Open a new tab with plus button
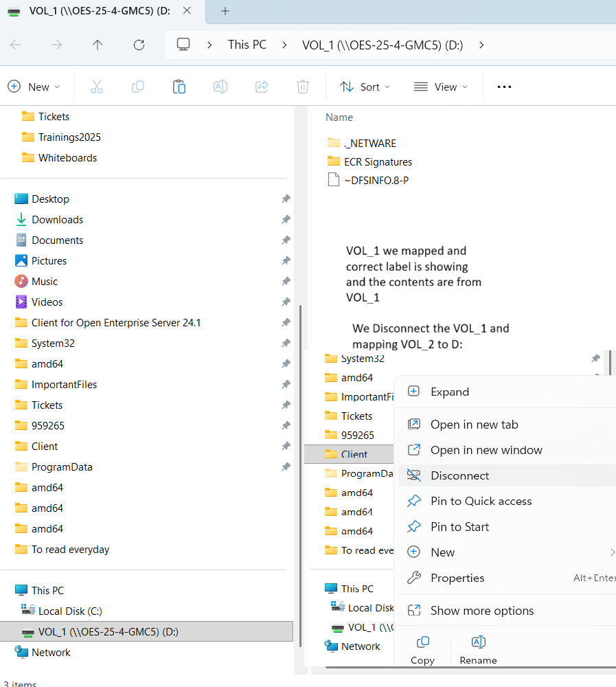Screen dimensions: 616x687 pos(225,11)
